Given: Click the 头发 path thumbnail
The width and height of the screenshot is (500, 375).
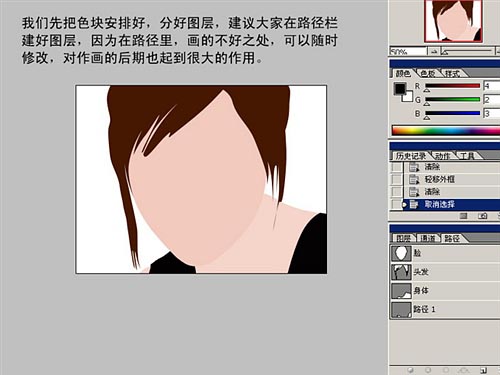Looking at the screenshot, I should 401,272.
